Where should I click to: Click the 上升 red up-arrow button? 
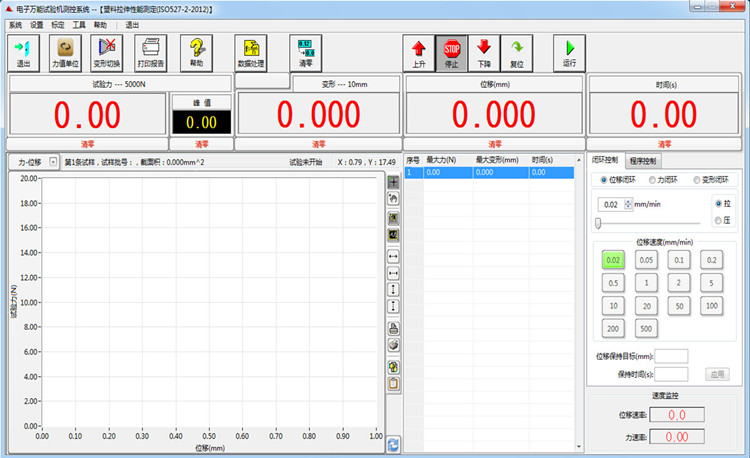[x=419, y=53]
